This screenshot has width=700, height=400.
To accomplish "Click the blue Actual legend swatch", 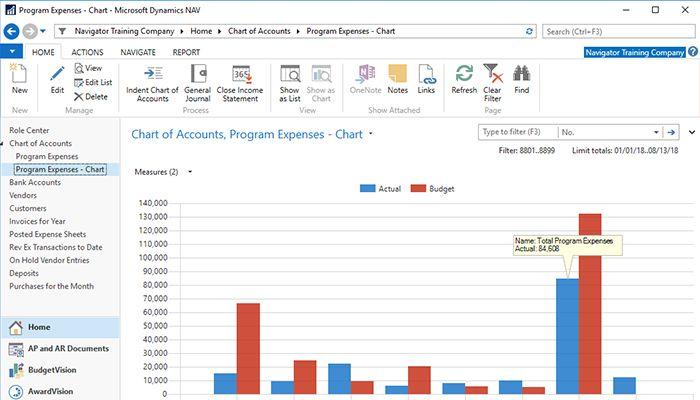I will pos(367,188).
